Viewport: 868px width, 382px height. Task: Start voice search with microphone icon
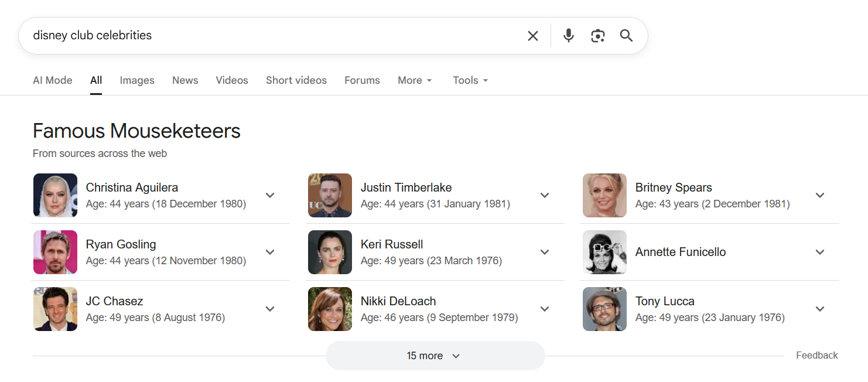tap(568, 36)
